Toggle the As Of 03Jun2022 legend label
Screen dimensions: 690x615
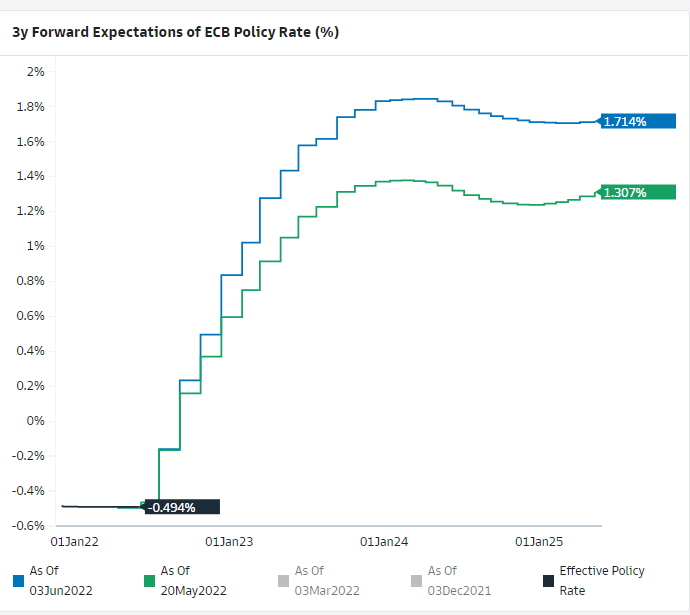pos(60,581)
